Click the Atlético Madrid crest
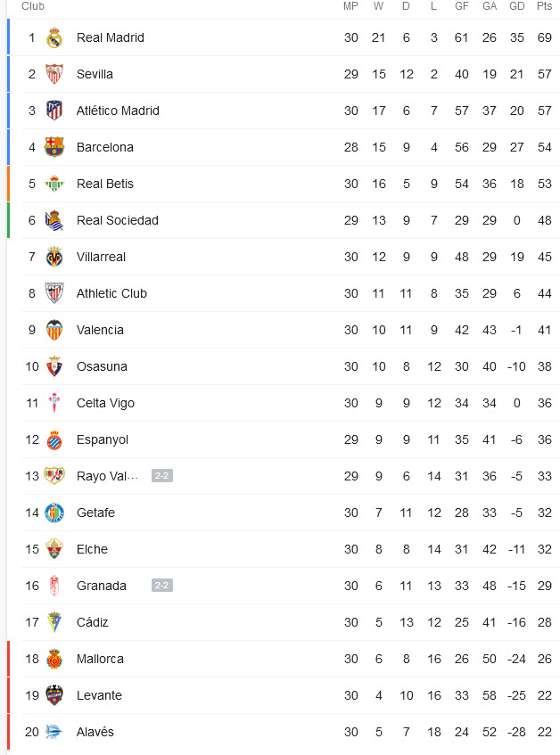The image size is (560, 755). pos(54,111)
